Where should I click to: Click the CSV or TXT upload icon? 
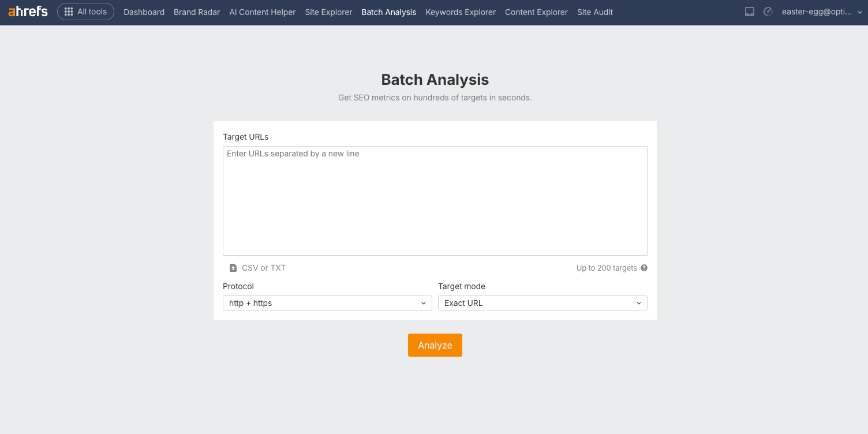pyautogui.click(x=233, y=268)
